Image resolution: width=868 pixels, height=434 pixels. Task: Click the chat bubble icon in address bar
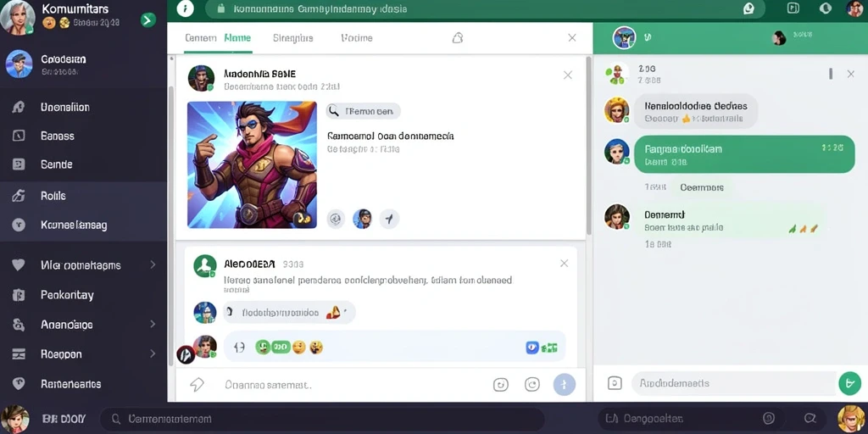coord(748,8)
